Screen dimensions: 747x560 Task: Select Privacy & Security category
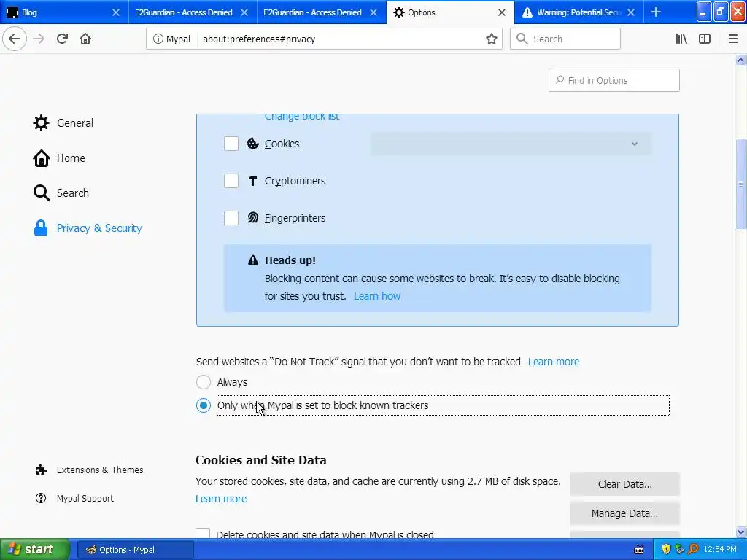88,228
